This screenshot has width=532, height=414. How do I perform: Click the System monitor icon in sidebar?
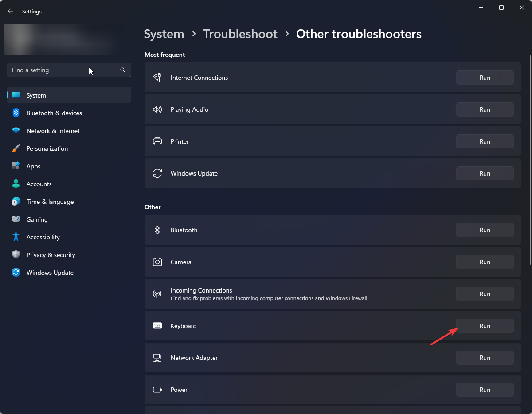point(16,95)
